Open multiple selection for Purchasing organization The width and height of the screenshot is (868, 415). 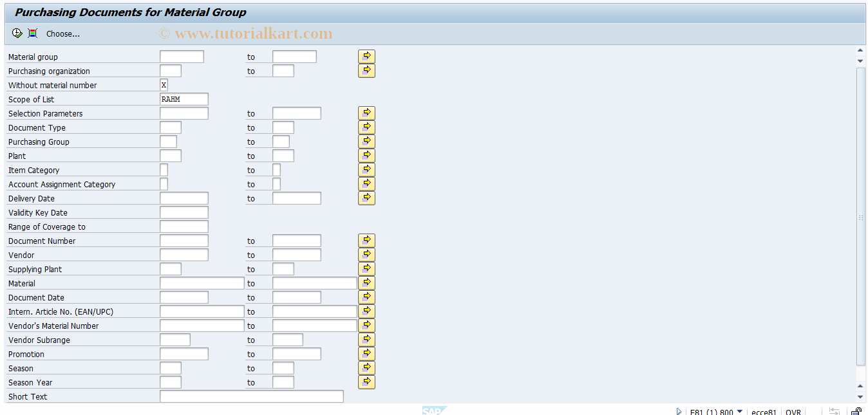click(366, 70)
